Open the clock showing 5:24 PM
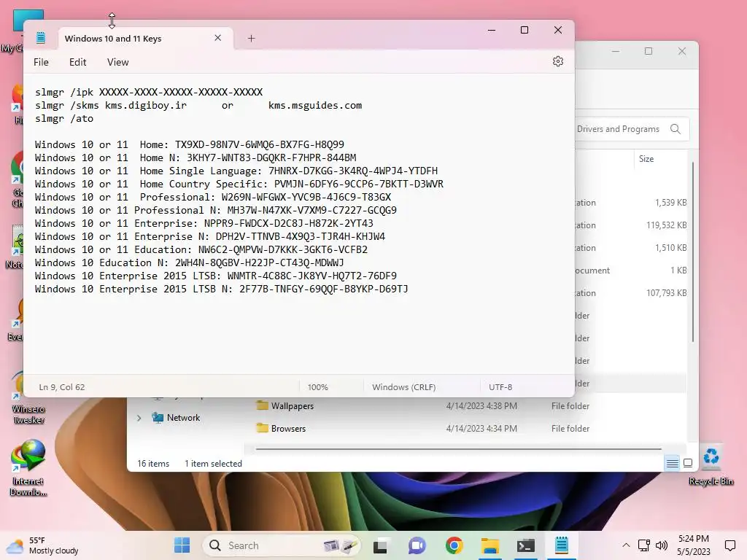This screenshot has width=747, height=560. pos(694,545)
